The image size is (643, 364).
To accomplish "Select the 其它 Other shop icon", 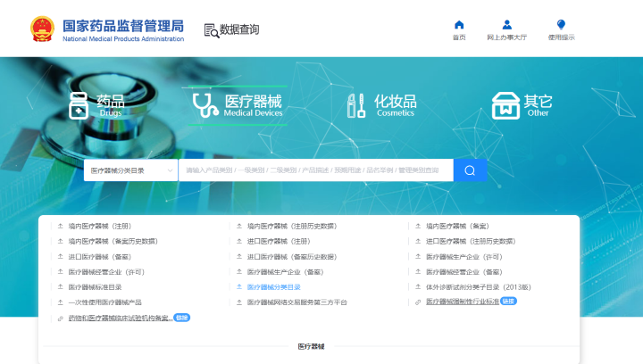I will [x=506, y=105].
